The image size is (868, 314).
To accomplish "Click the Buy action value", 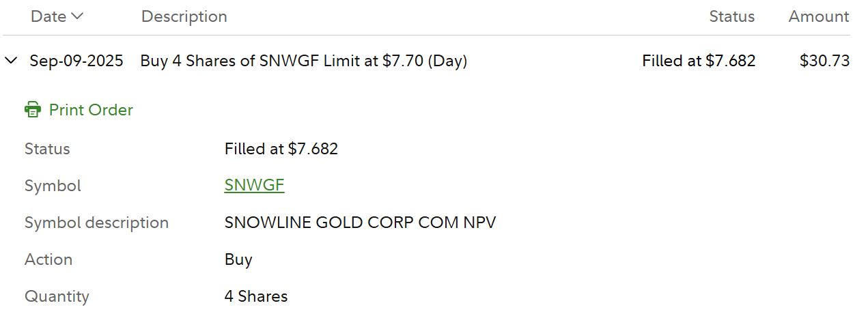I will tap(238, 259).
